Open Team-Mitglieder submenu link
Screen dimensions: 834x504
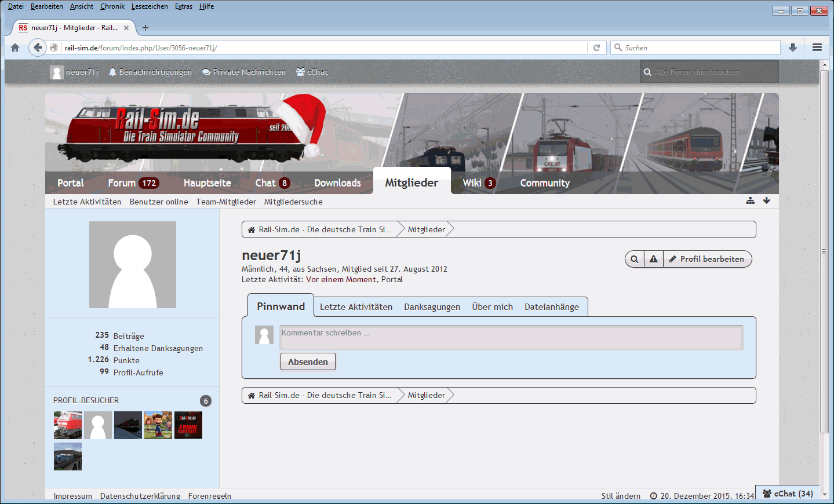click(x=226, y=202)
